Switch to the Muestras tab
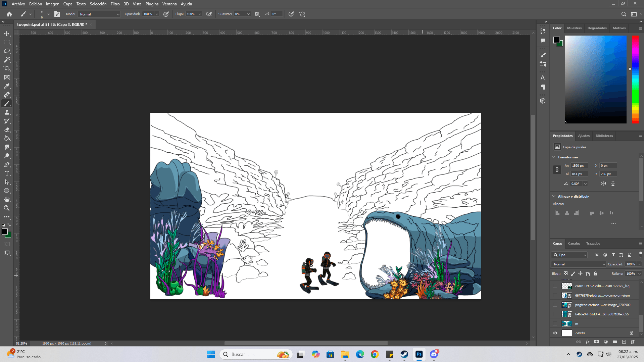The image size is (644, 362). tap(574, 28)
